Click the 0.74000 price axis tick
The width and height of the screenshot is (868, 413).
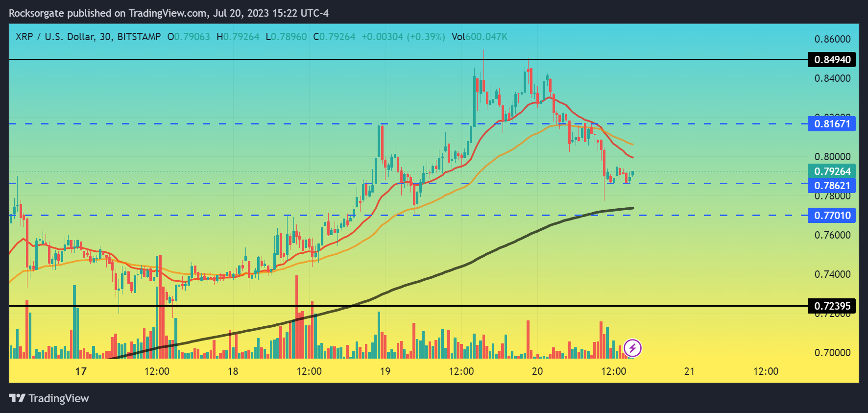(832, 274)
